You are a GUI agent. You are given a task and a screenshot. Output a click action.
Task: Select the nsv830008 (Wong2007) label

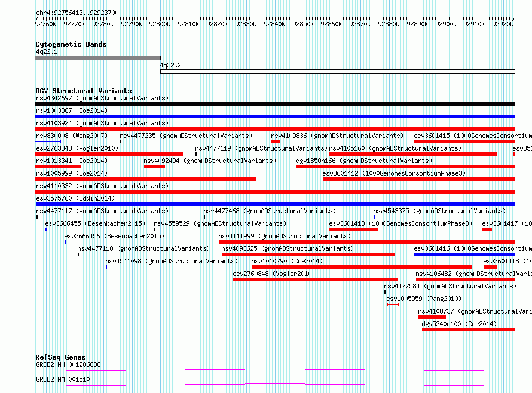click(72, 136)
